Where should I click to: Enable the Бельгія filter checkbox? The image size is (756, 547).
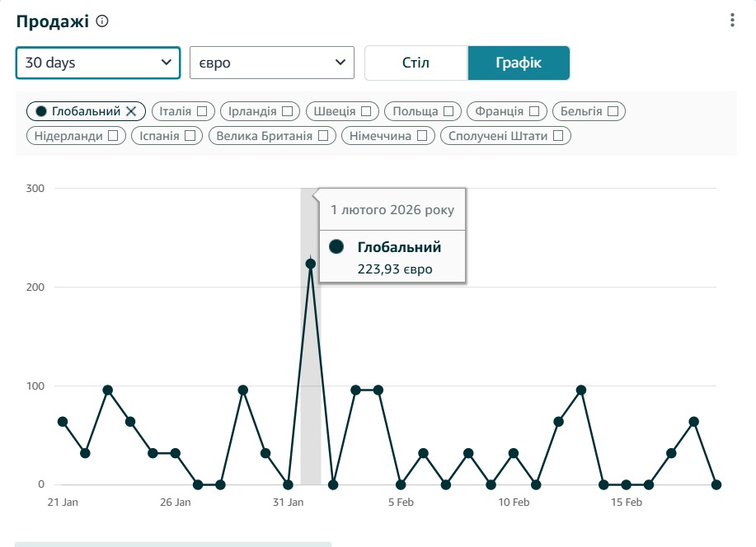click(613, 111)
